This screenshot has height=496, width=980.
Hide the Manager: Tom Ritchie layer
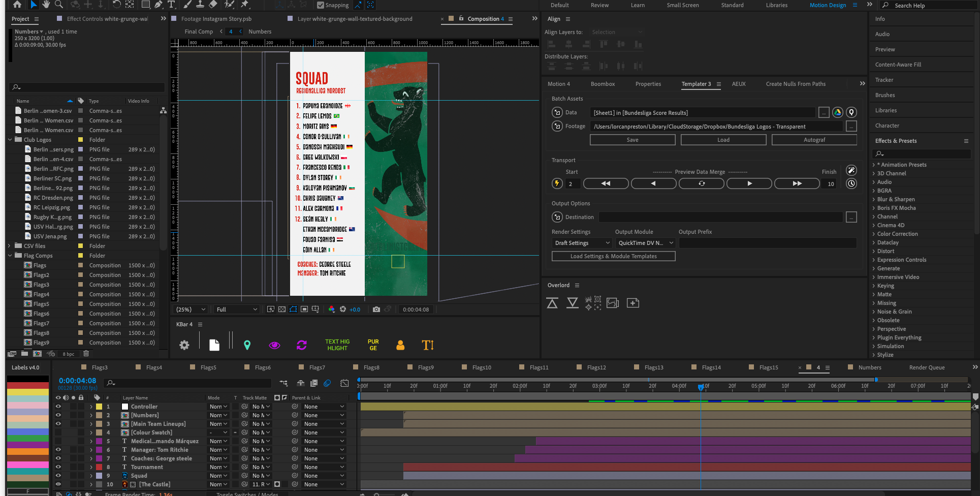[x=58, y=450]
